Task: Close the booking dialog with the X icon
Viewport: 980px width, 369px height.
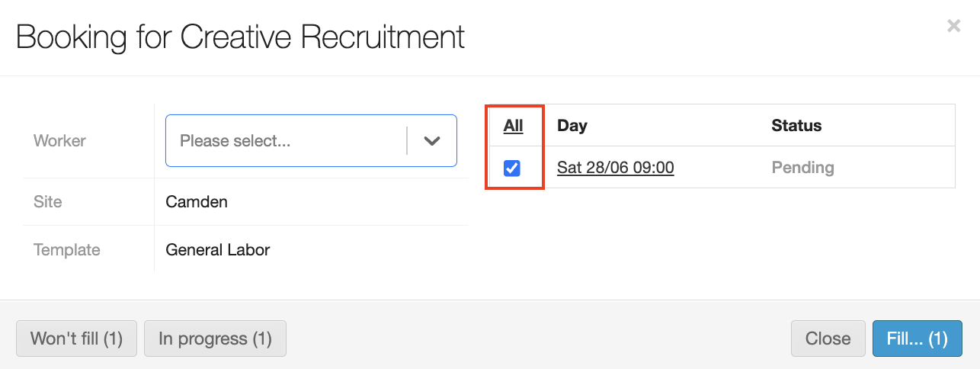Action: pyautogui.click(x=953, y=26)
